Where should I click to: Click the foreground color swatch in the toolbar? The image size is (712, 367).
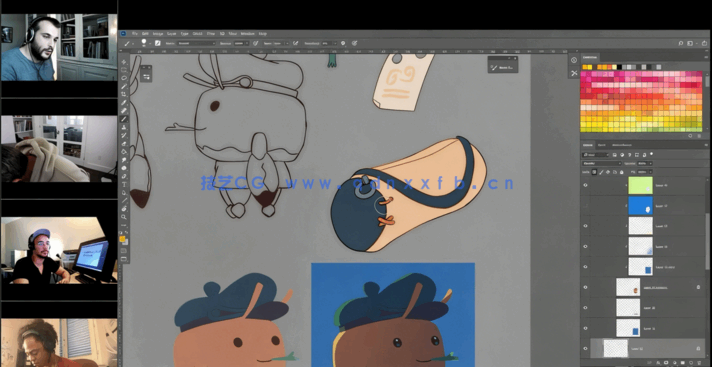[122, 238]
